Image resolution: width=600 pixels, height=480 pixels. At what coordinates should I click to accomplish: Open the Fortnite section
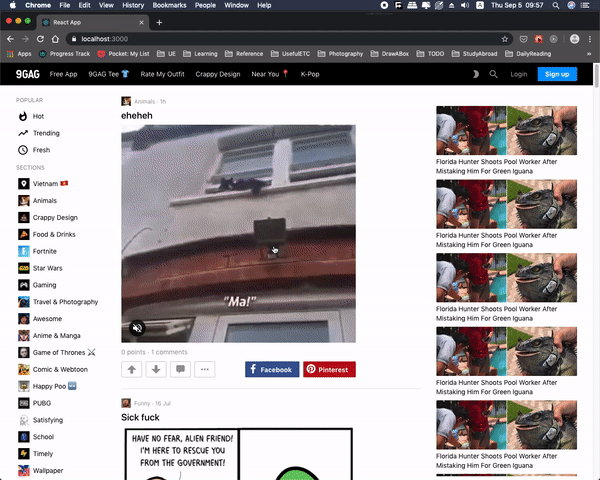pyautogui.click(x=37, y=251)
